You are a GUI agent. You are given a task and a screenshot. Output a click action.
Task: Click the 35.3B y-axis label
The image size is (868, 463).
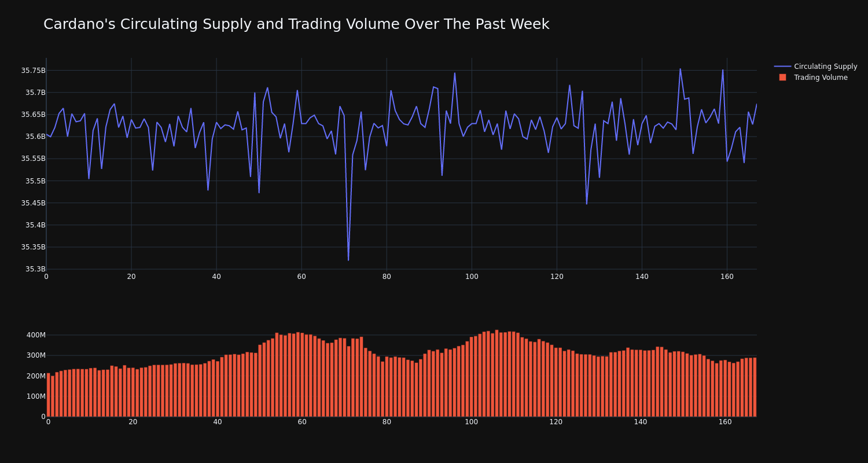35,269
